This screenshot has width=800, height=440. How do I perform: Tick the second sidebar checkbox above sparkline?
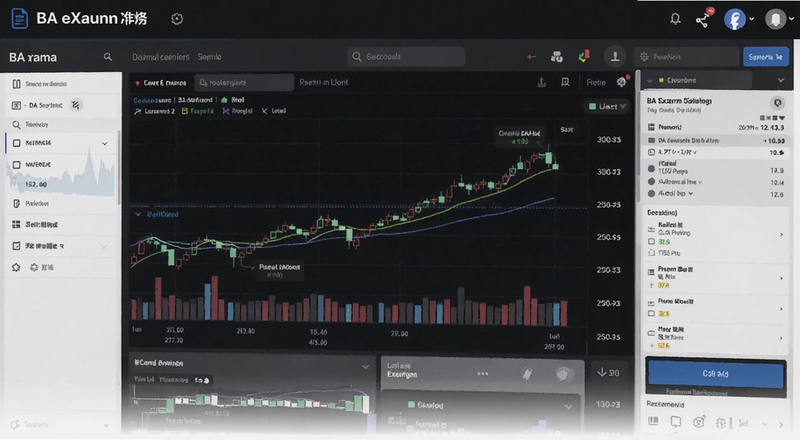(x=16, y=164)
